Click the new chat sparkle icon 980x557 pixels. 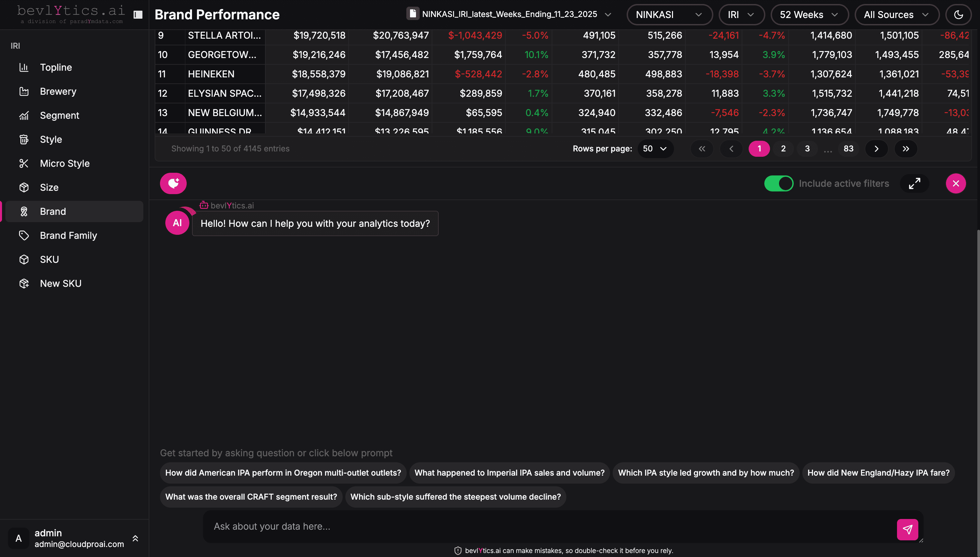point(173,184)
